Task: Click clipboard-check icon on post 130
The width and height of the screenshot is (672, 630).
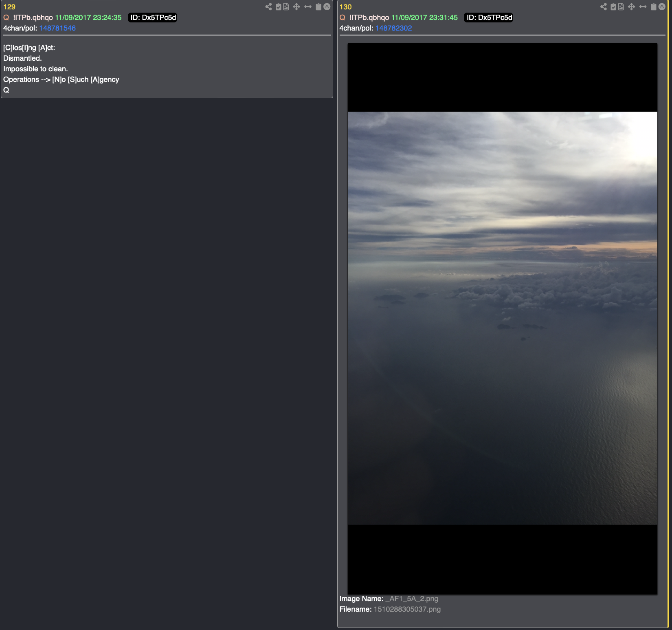Action: pyautogui.click(x=613, y=7)
